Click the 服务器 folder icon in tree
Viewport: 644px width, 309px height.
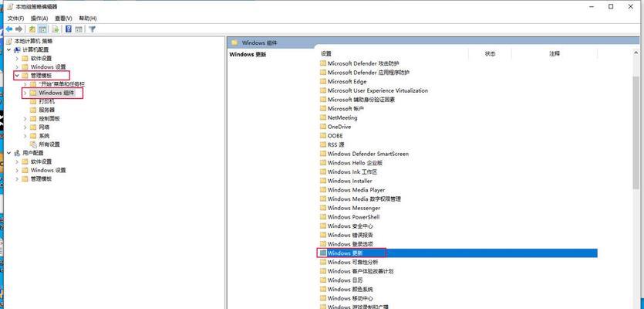34,110
